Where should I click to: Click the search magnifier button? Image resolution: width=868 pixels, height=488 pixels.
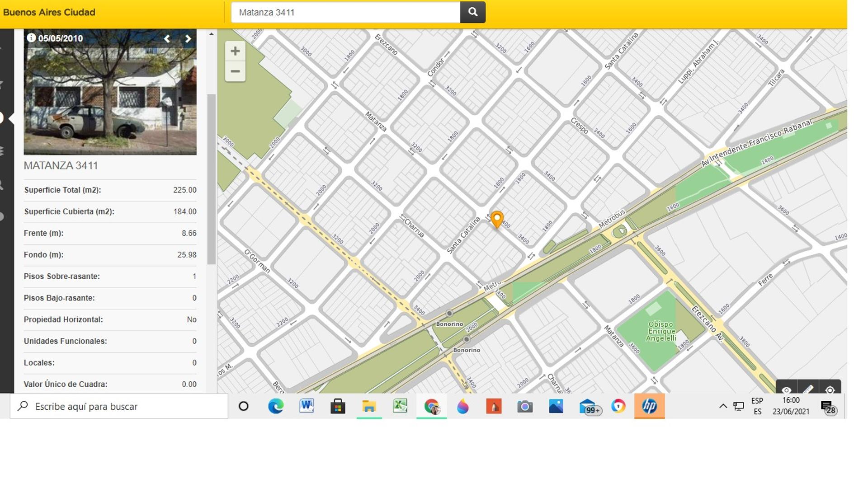tap(472, 12)
